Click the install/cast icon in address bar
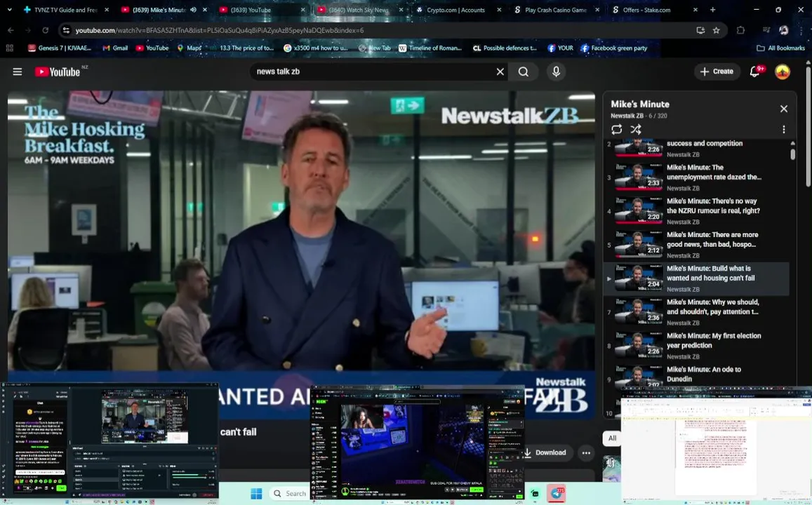Screen dimensions: 812x505 [700, 31]
